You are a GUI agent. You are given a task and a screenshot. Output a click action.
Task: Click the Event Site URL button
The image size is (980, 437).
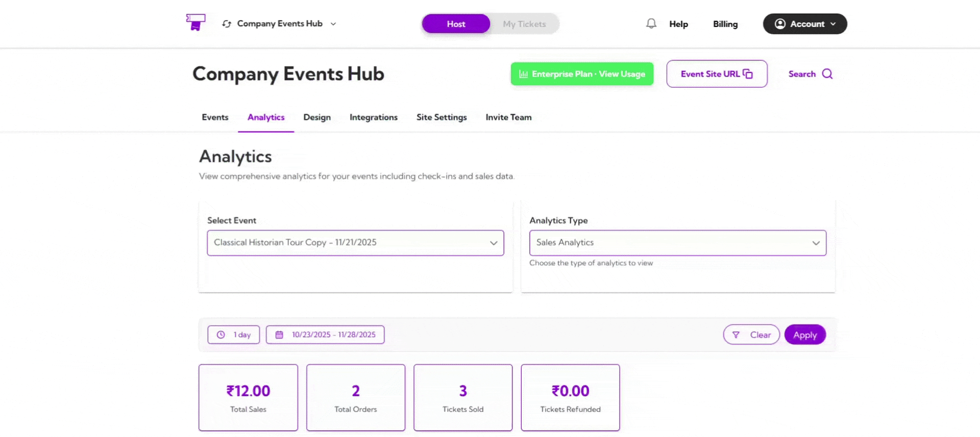click(717, 74)
